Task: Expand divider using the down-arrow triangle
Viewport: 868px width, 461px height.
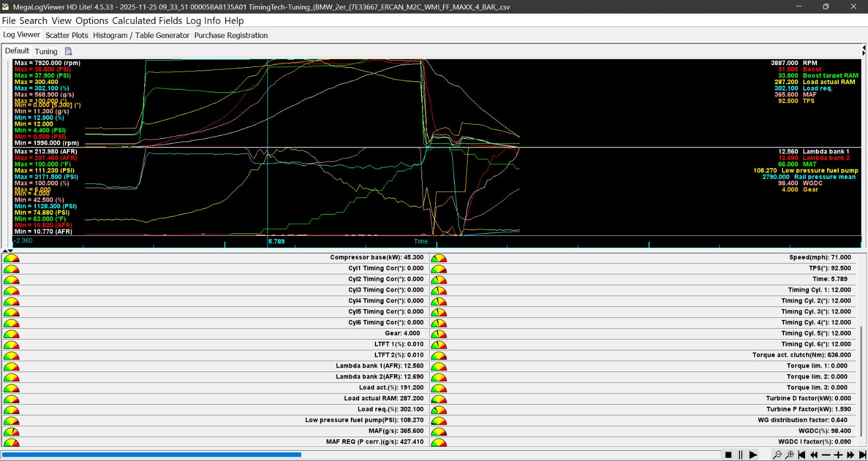Action: click(x=11, y=251)
